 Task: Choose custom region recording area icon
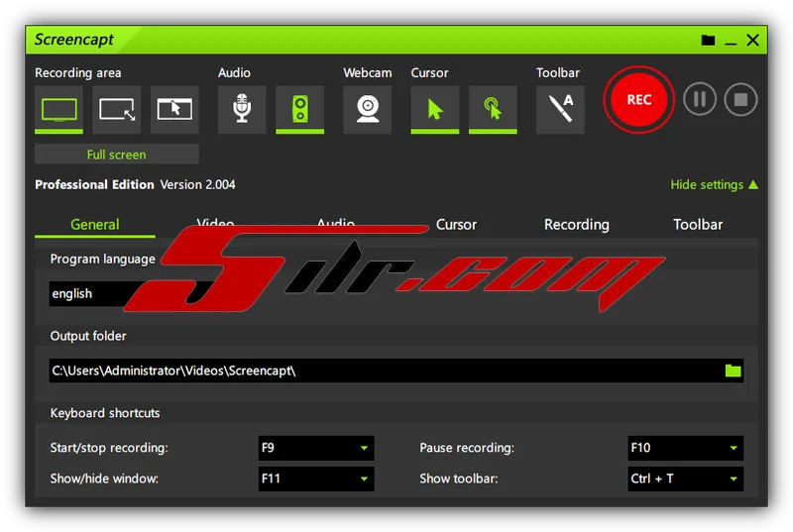(117, 109)
